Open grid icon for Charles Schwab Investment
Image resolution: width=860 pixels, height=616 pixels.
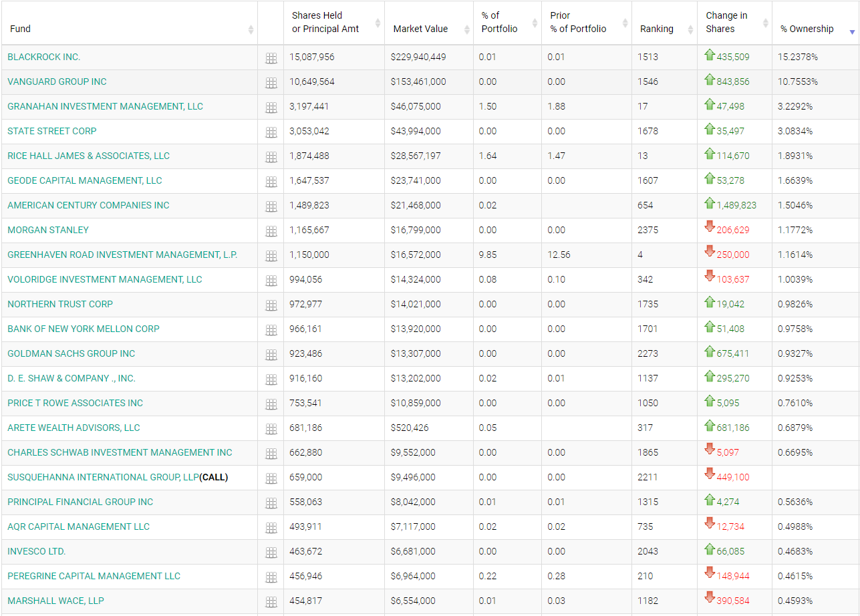click(x=271, y=454)
